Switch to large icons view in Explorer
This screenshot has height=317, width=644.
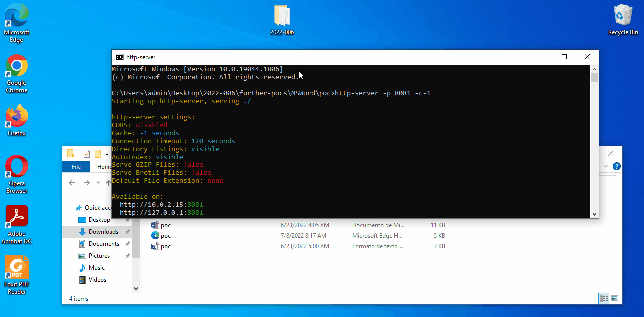(615, 298)
